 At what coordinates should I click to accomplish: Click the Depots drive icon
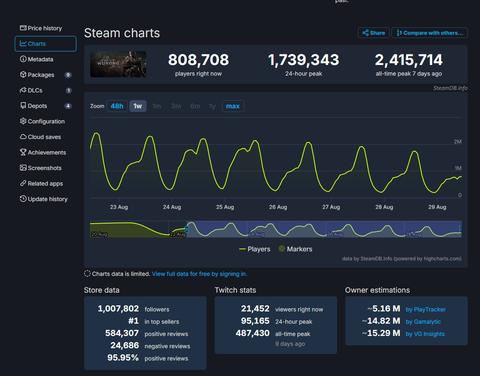[23, 106]
